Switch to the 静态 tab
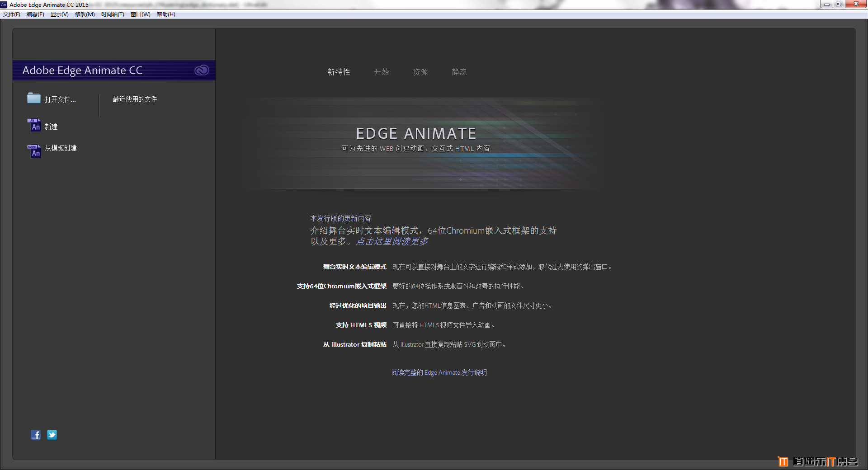This screenshot has height=470, width=868. tap(459, 72)
